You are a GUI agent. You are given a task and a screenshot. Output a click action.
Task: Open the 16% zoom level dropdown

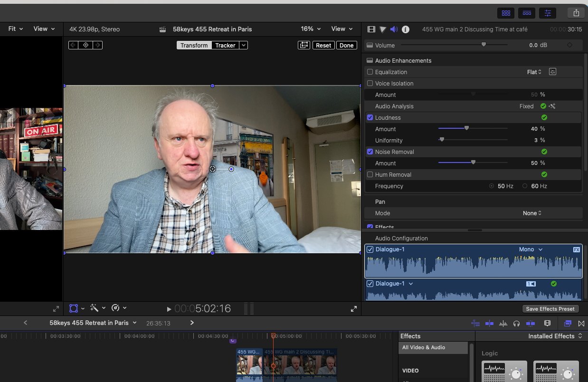point(311,29)
